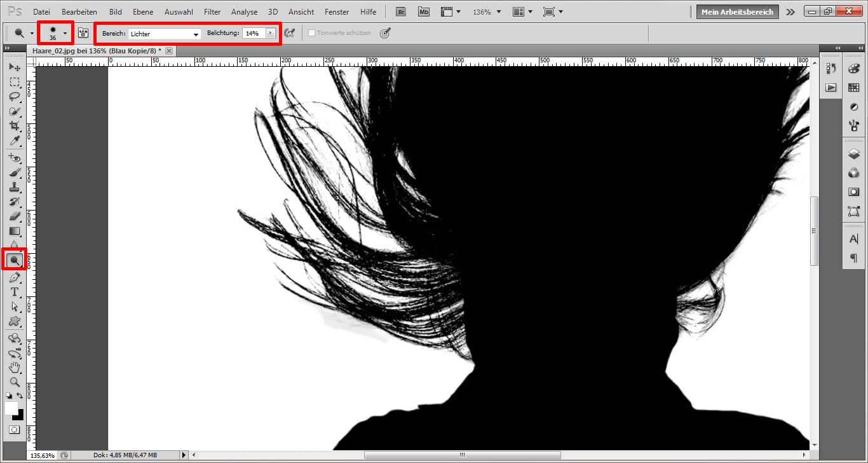This screenshot has width=868, height=463.
Task: Open the Layers panel icon
Action: [x=853, y=153]
